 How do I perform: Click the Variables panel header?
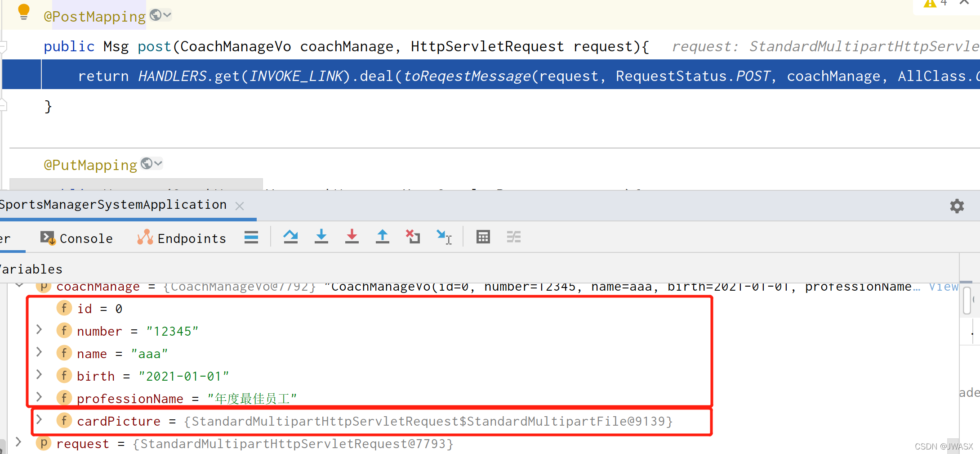coord(31,269)
